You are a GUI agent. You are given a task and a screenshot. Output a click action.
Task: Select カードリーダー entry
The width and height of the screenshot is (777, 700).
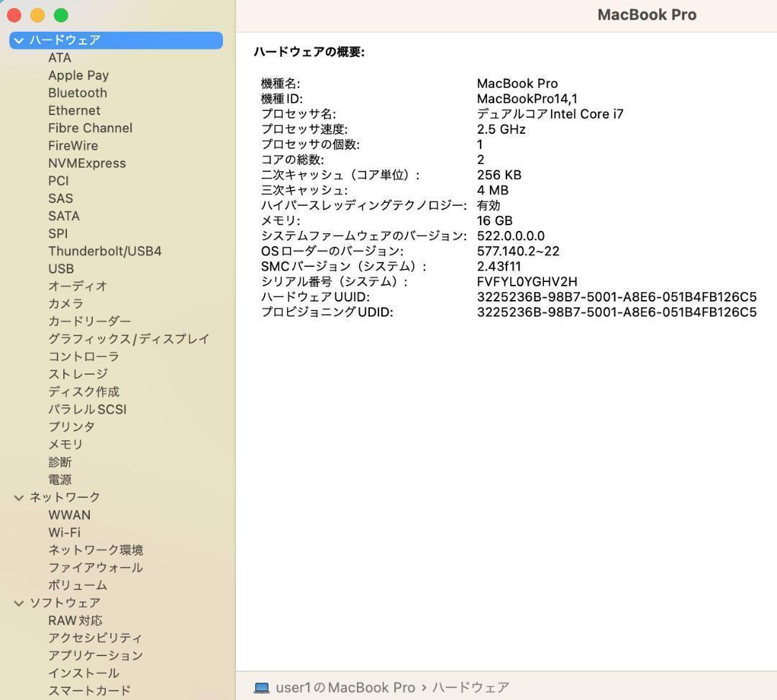click(x=89, y=322)
